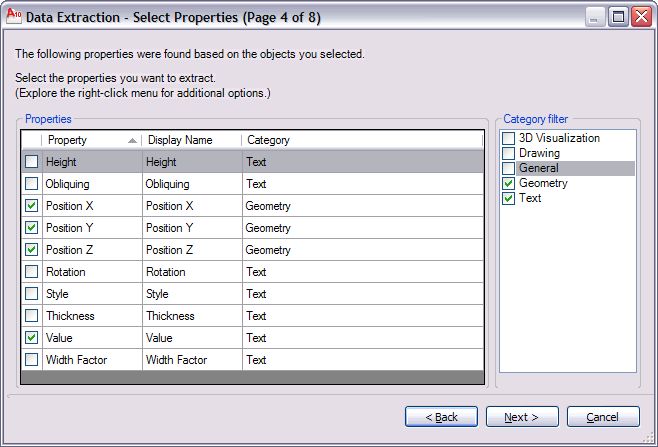Check the General category filter

click(x=509, y=168)
